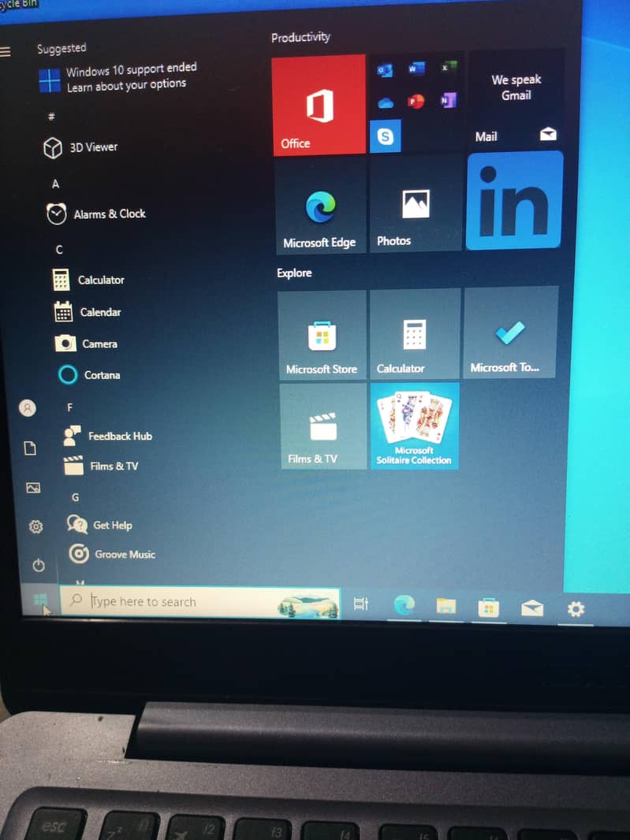Open File Explorer from the taskbar

(x=446, y=606)
